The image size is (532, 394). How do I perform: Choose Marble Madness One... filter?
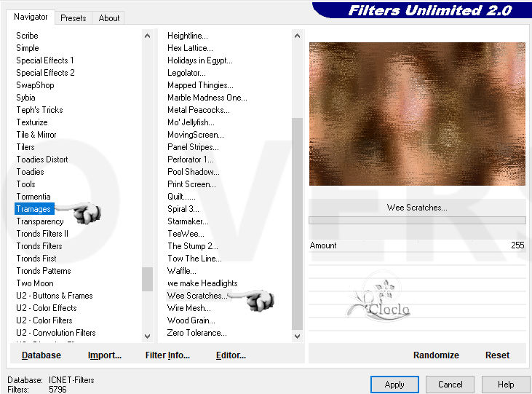pyautogui.click(x=207, y=98)
